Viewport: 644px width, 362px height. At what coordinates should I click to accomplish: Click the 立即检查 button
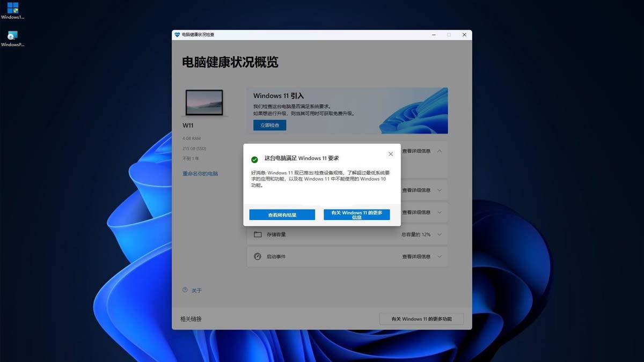[270, 125]
